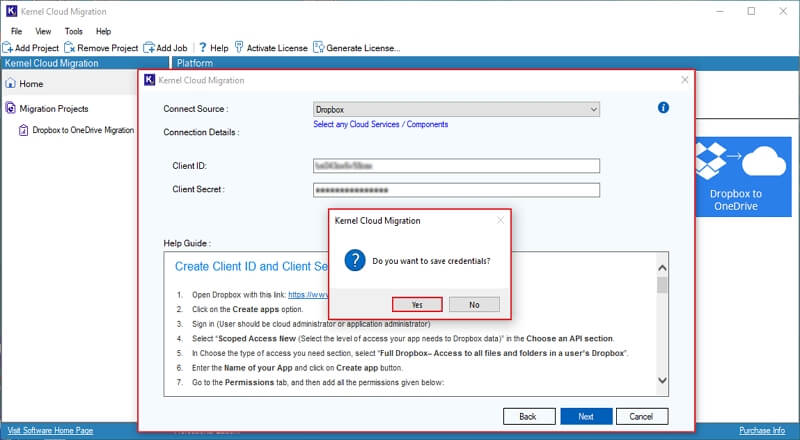Click the 'Go to the Permissions tab' step
The image size is (800, 440).
coord(318,382)
